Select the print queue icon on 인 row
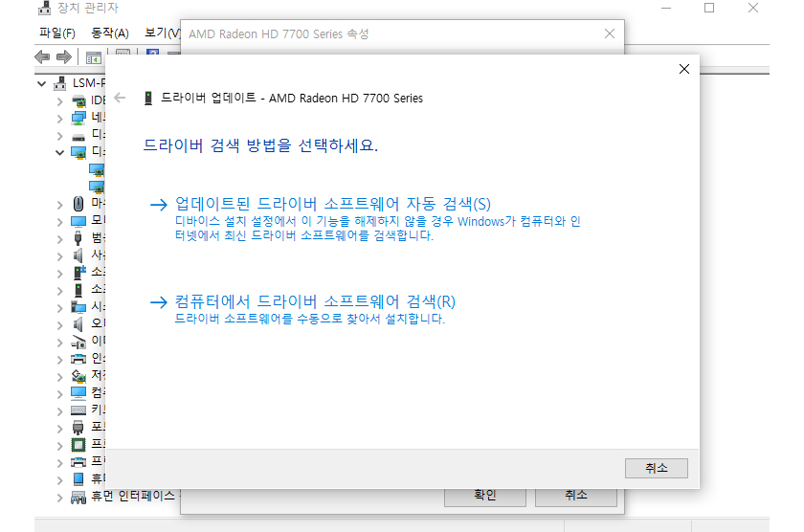The width and height of the screenshot is (804, 532). (78, 358)
